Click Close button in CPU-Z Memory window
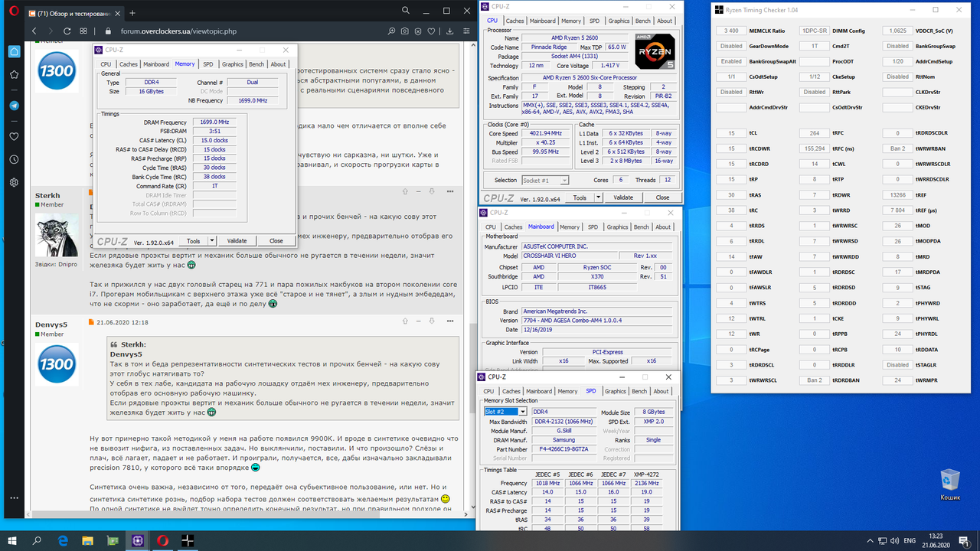Viewport: 980px width, 551px height. [x=276, y=240]
